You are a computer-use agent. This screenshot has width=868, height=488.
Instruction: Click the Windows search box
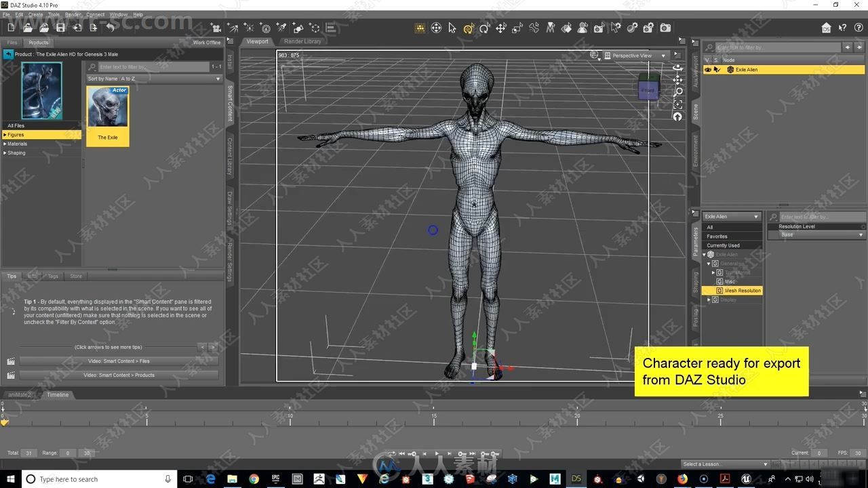tap(100, 479)
